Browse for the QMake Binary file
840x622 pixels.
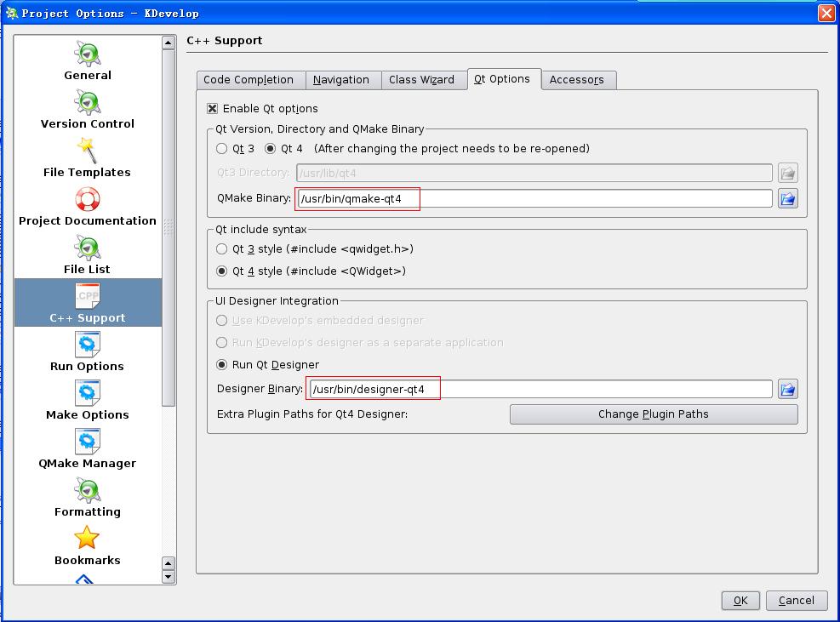pyautogui.click(x=787, y=199)
